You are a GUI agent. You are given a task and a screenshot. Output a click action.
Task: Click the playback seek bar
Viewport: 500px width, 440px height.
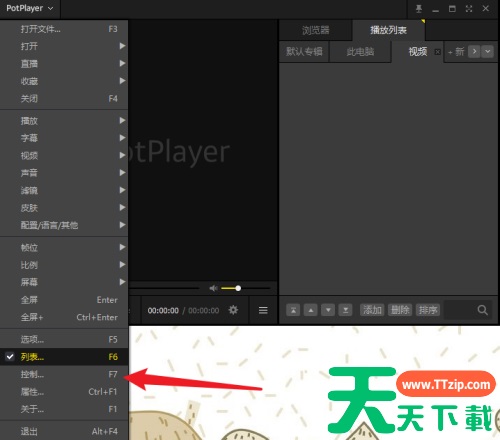point(164,288)
